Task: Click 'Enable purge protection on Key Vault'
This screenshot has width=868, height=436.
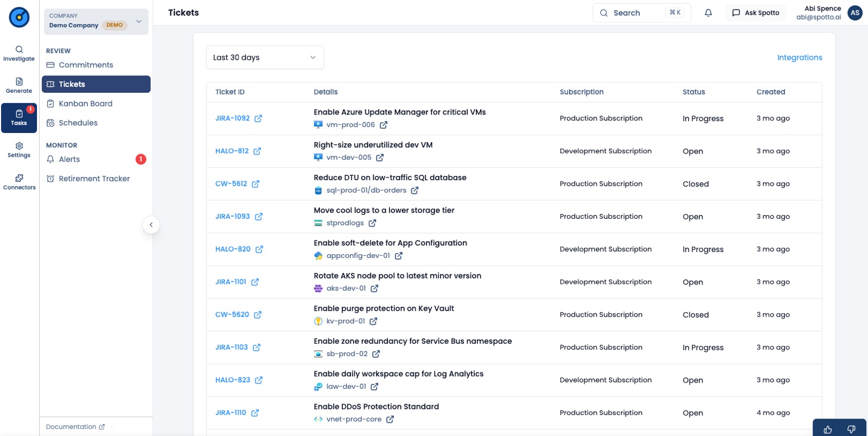Action: [x=384, y=308]
